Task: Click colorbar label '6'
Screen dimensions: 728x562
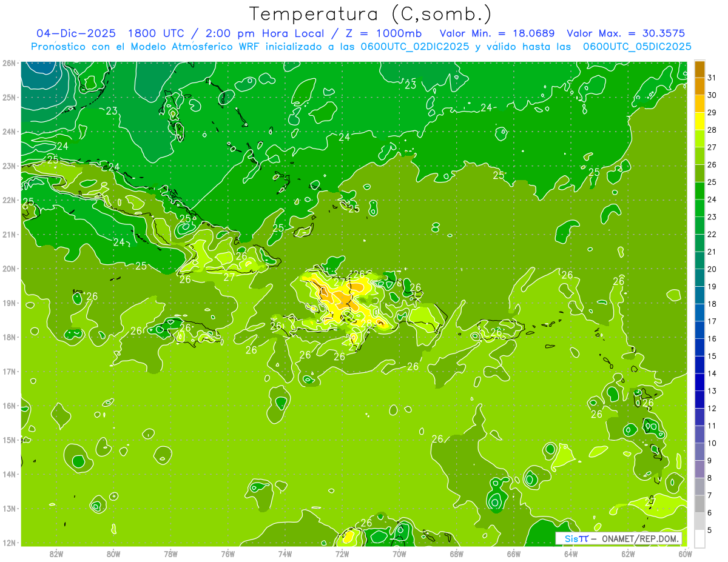Action: [710, 513]
